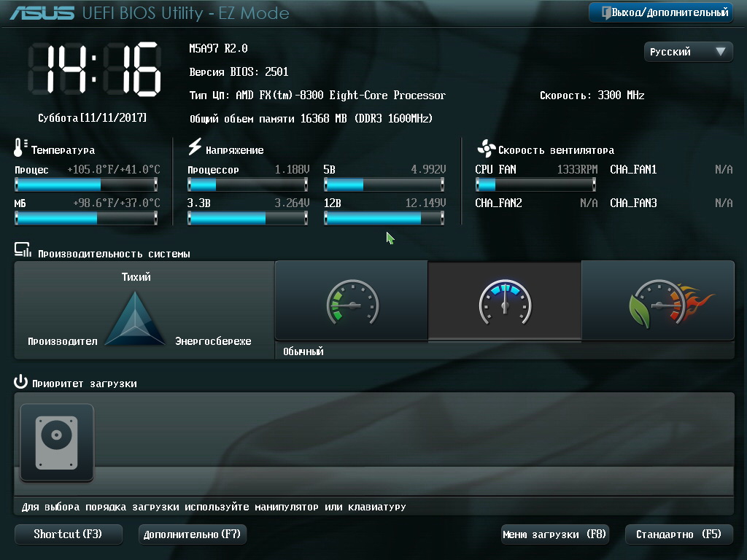The image size is (747, 560).
Task: Click the CPU FAN speed bar
Action: (x=535, y=184)
